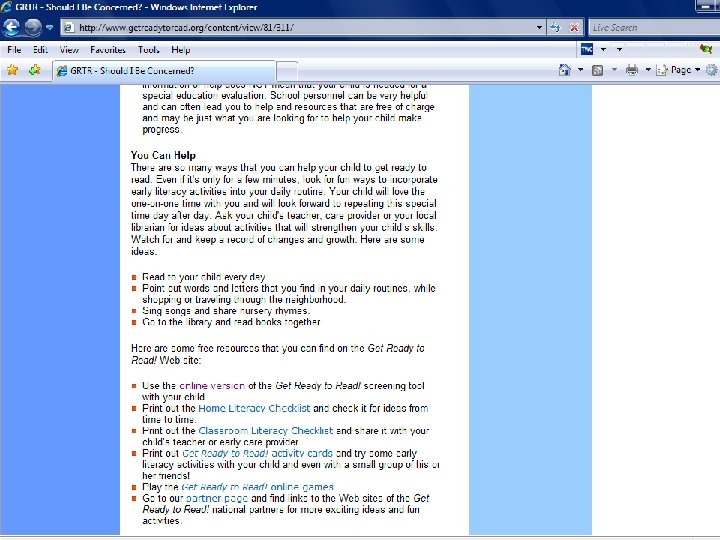Viewport: 720px width, 540px height.
Task: Open Favorites Center star icon
Action: (x=12, y=70)
